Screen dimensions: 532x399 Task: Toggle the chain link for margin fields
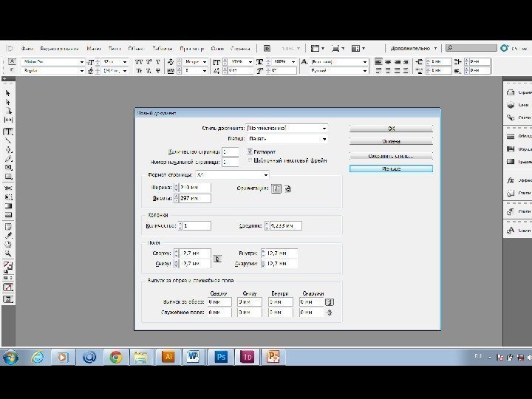217,259
